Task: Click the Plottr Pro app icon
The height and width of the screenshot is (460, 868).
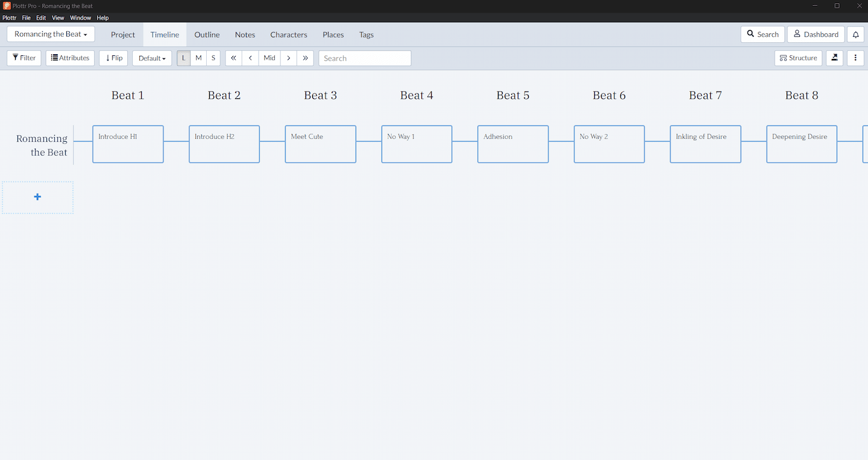Action: point(7,6)
